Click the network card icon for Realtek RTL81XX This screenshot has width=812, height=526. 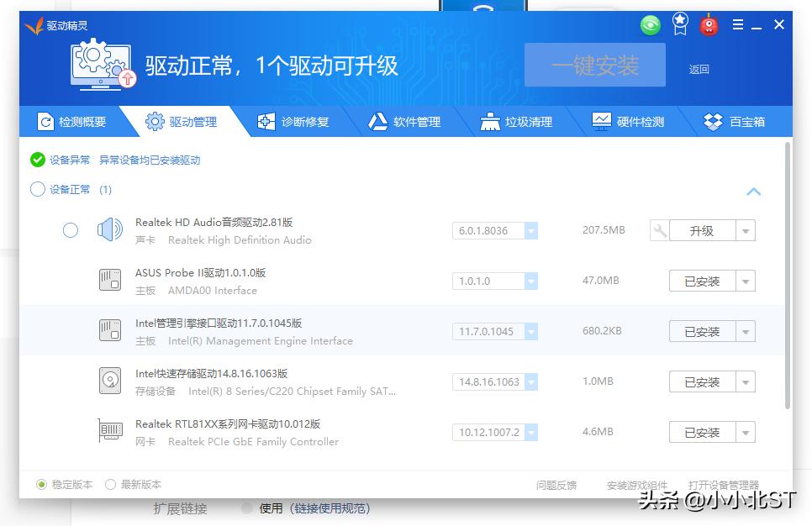[110, 431]
